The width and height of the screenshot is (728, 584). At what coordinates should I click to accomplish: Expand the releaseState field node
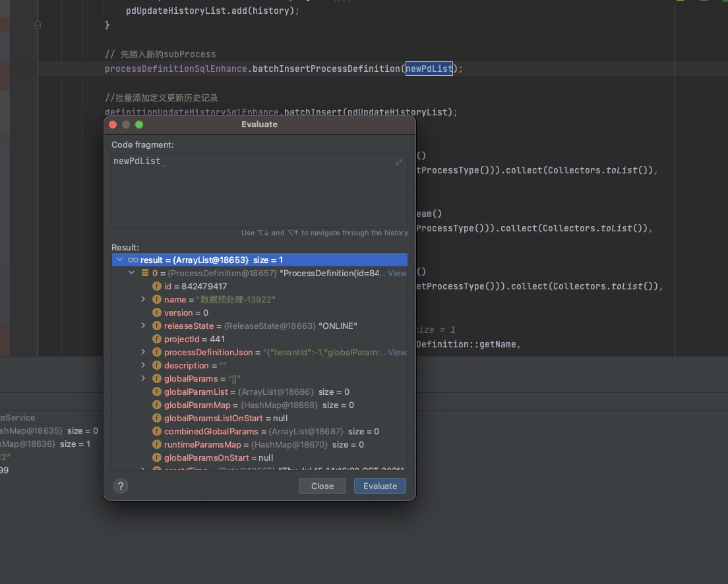click(x=143, y=326)
